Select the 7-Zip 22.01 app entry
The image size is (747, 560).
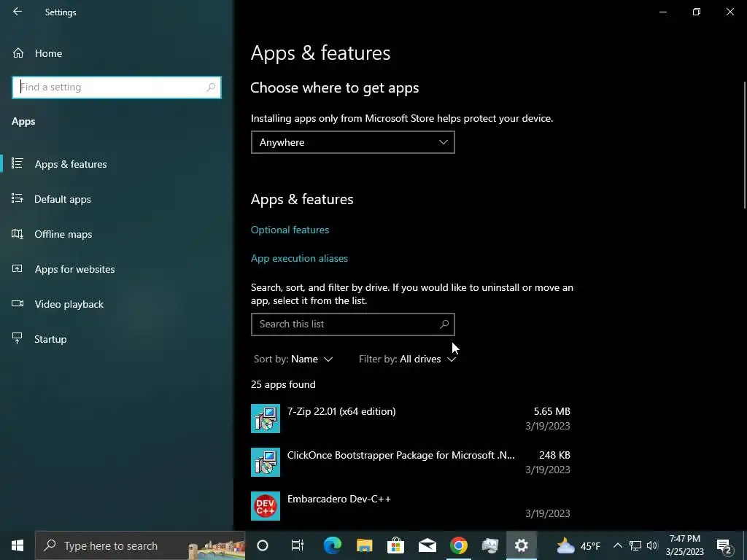point(411,418)
